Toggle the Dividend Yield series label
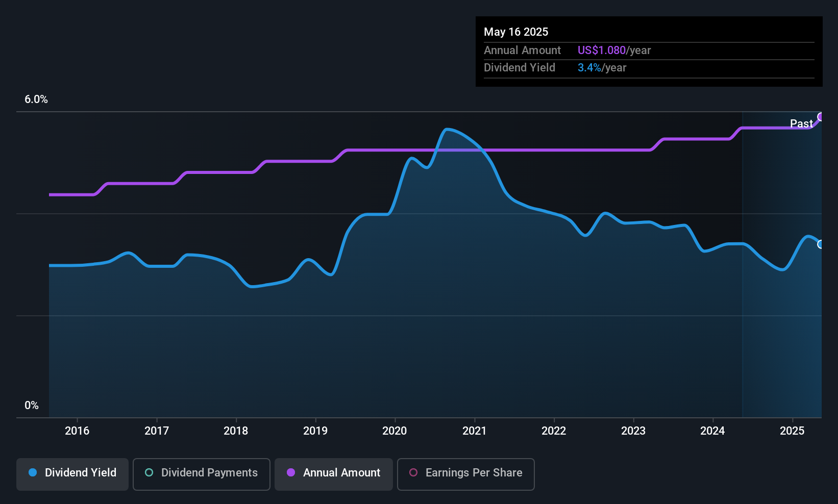 (81, 473)
